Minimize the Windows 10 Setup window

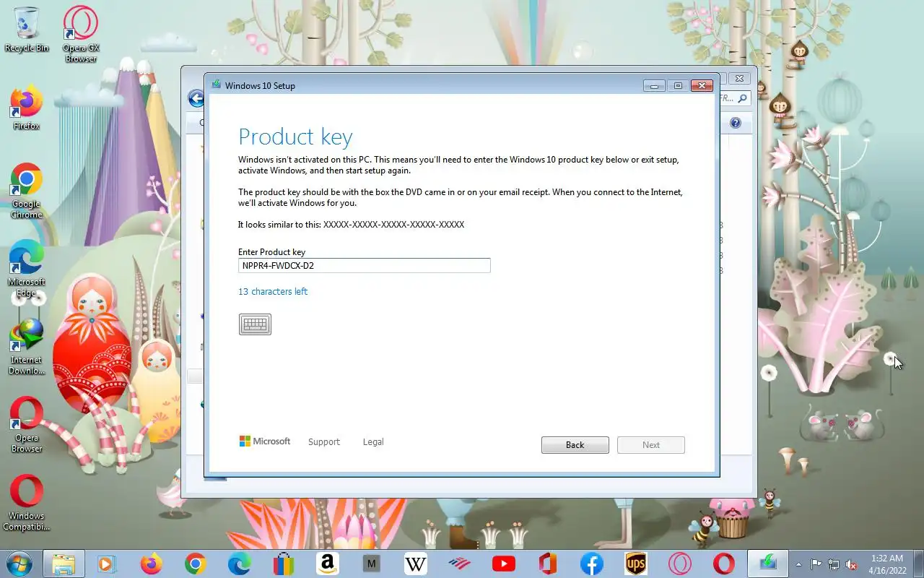click(654, 85)
